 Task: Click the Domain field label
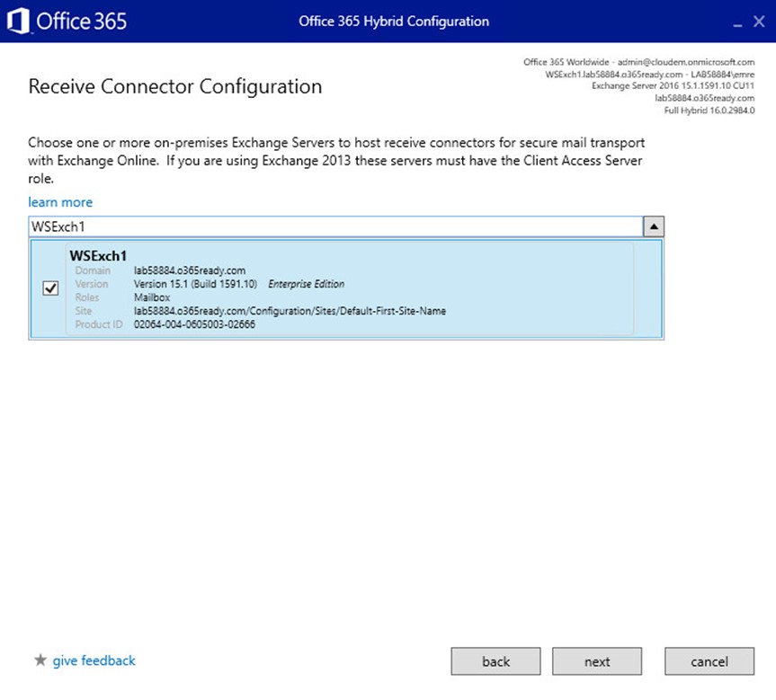93,270
